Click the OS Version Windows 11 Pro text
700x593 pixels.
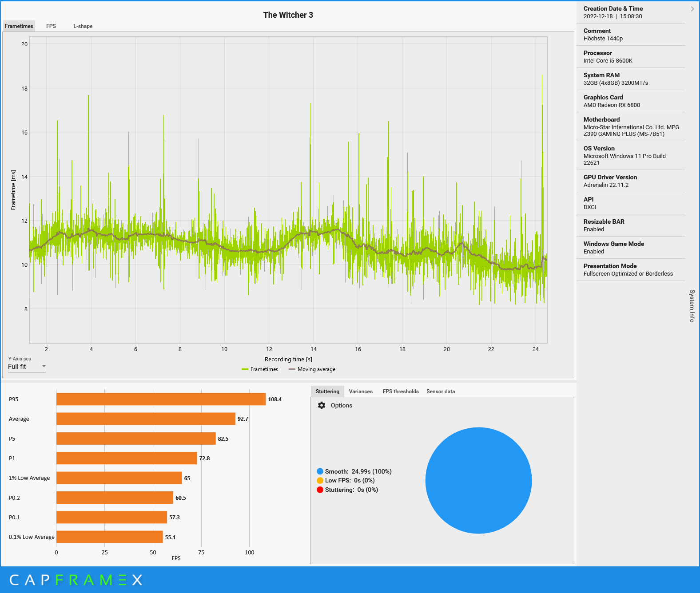[x=624, y=159]
